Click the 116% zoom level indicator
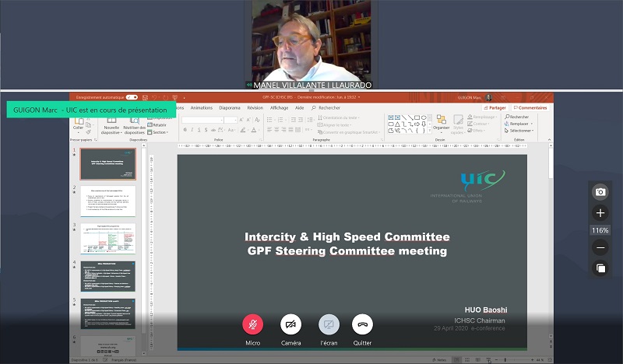The height and width of the screenshot is (364, 623). [600, 230]
